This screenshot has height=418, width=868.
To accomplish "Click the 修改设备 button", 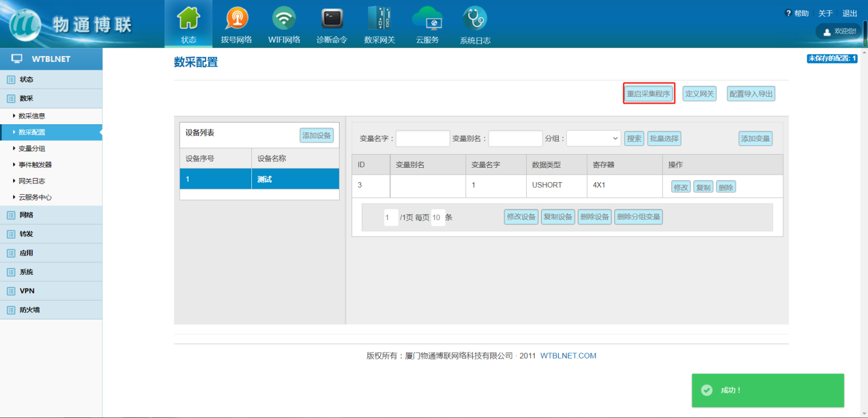I will click(521, 217).
